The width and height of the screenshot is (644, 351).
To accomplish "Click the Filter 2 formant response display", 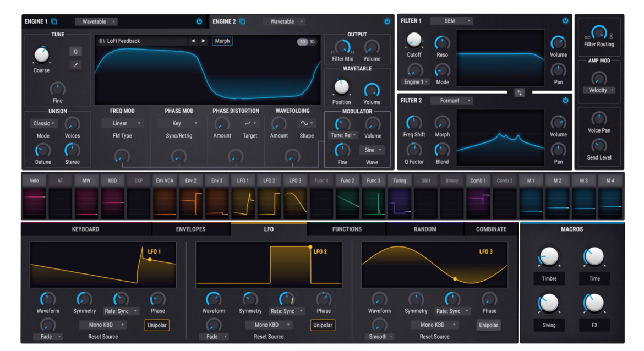I will (x=501, y=138).
